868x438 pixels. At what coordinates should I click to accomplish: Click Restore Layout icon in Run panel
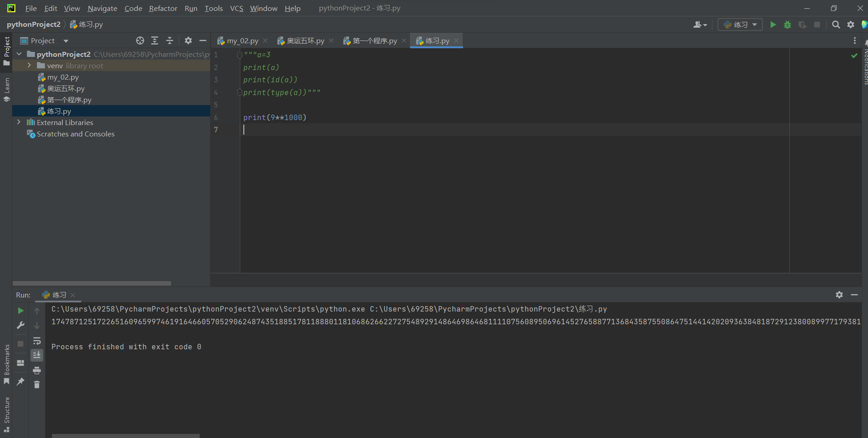tap(20, 363)
